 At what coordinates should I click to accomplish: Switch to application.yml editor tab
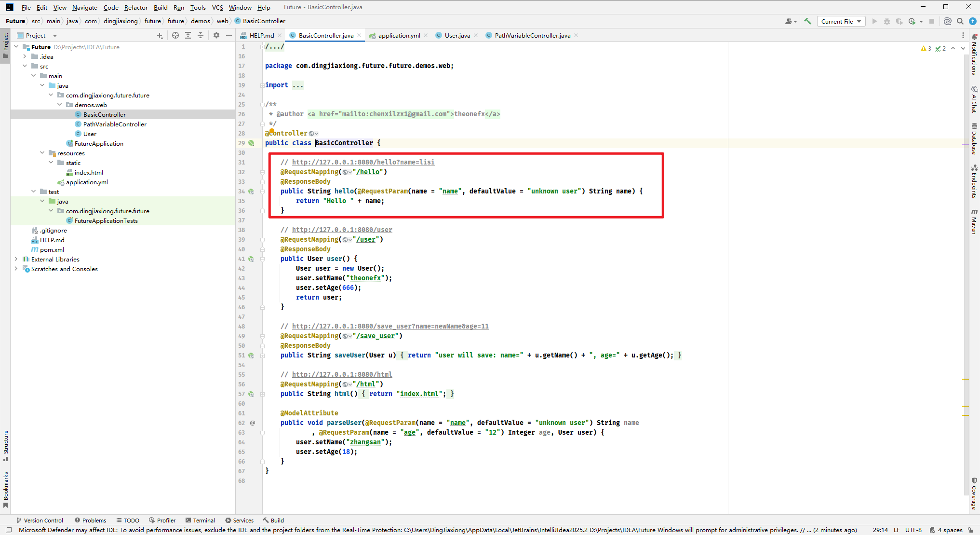399,35
